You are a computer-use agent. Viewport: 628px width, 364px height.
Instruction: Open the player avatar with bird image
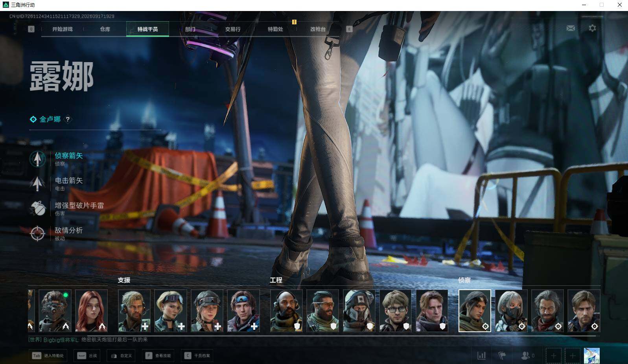592,356
